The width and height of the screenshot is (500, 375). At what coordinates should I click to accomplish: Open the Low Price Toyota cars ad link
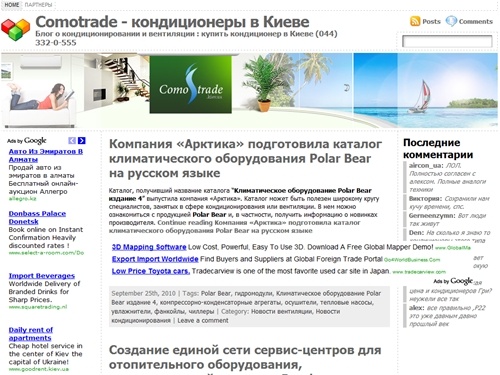click(151, 271)
